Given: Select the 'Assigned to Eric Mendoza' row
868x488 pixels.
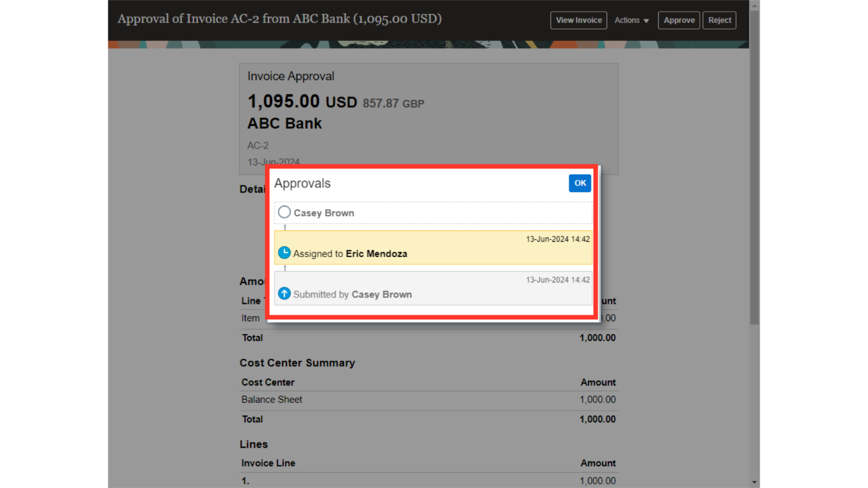Looking at the screenshot, I should pos(433,247).
